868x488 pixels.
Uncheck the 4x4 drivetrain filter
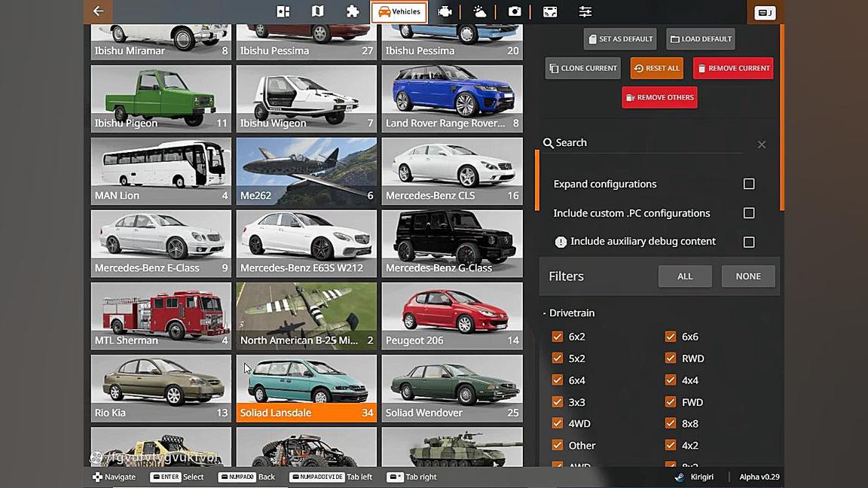[x=671, y=380]
